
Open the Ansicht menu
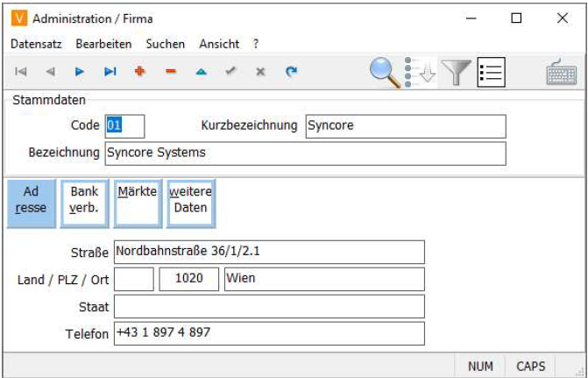[218, 43]
